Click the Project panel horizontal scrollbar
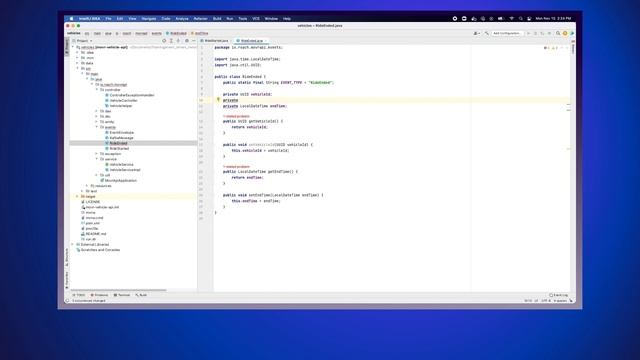The height and width of the screenshot is (360, 640). [x=118, y=290]
